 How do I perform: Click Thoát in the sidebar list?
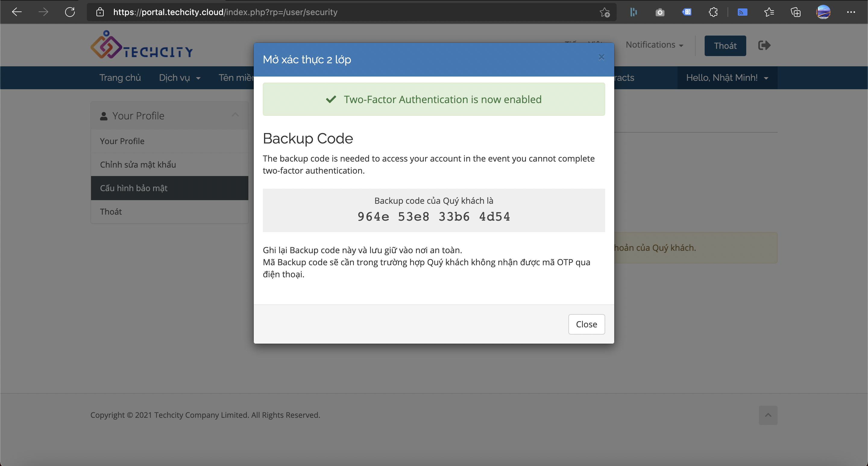pos(169,212)
